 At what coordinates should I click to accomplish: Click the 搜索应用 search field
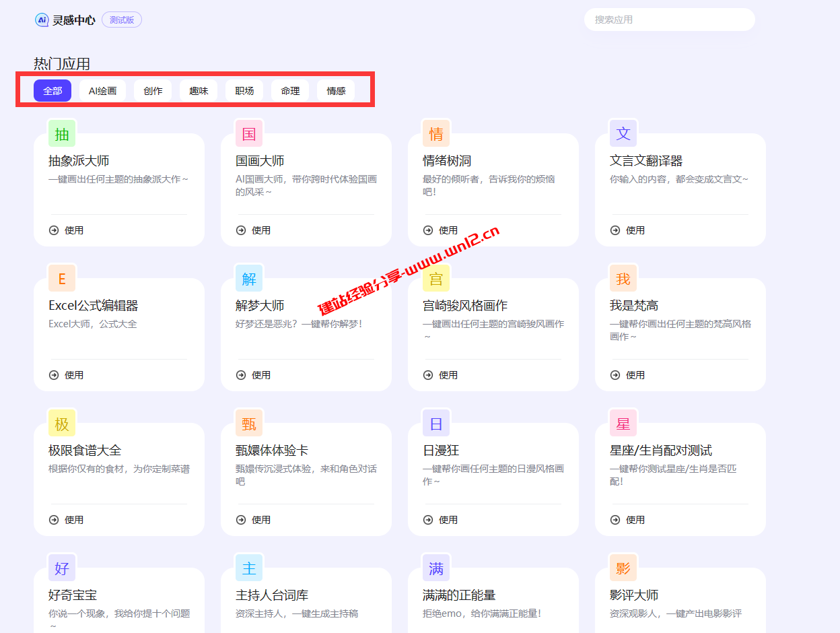[x=669, y=20]
